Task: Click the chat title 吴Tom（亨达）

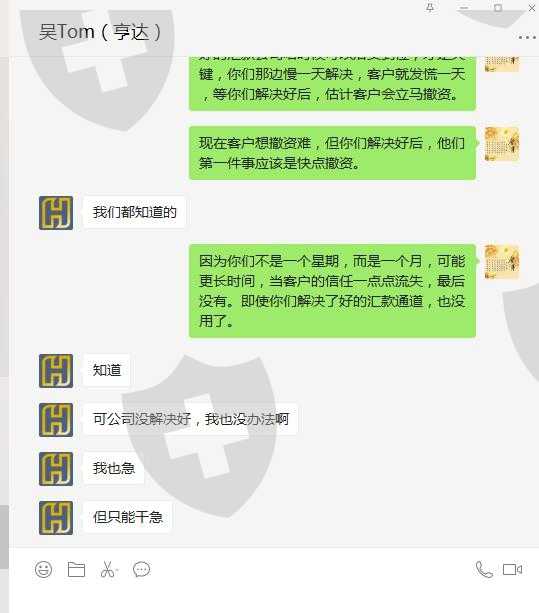Action: pos(100,32)
